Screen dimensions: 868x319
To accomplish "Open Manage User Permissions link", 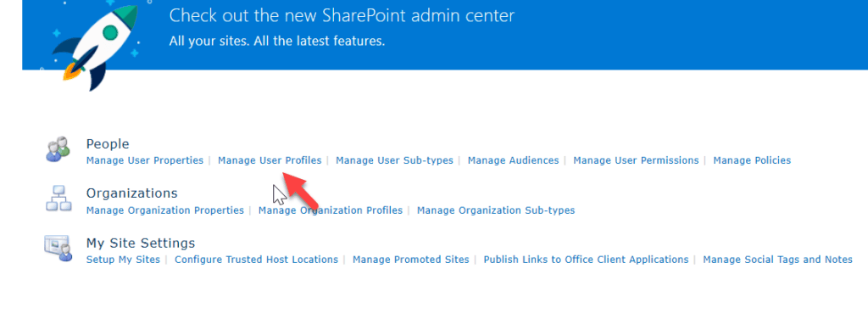I will point(636,160).
